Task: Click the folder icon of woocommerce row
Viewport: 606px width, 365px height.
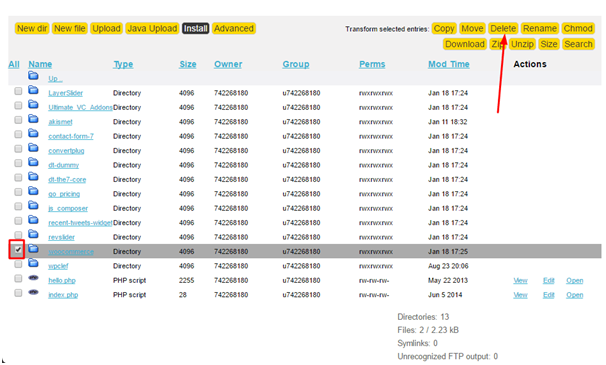Action: [x=33, y=249]
